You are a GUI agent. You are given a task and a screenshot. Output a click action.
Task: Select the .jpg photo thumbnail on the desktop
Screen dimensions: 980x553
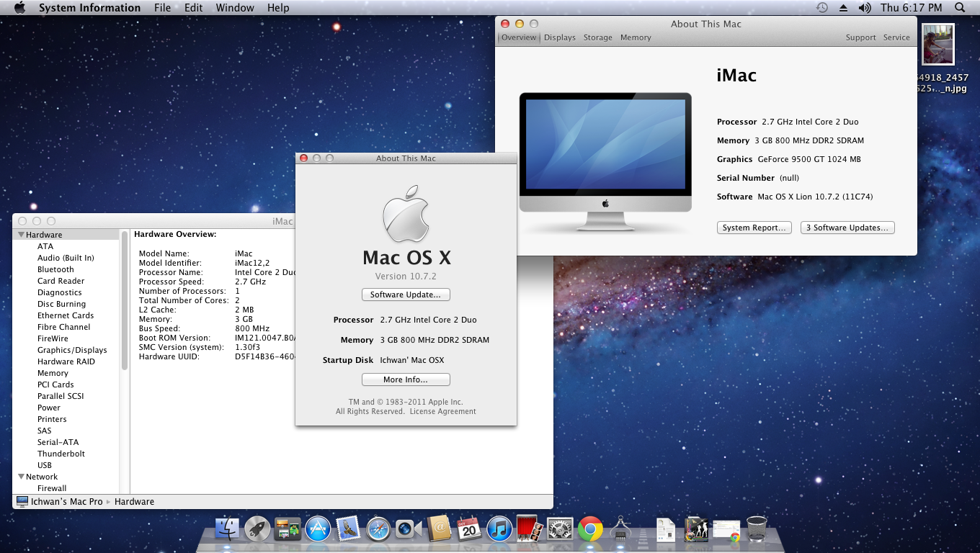tap(938, 45)
